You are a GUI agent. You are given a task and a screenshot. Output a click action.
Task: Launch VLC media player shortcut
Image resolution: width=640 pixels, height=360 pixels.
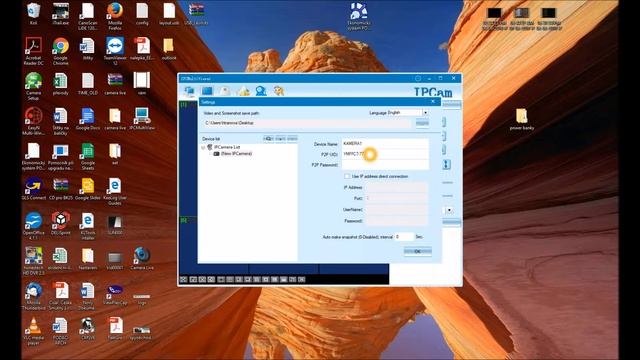pos(33,331)
